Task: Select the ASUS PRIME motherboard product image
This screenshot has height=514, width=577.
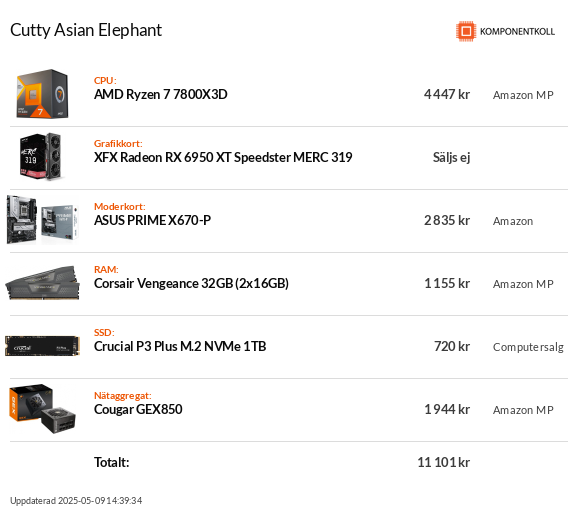Action: tap(43, 220)
